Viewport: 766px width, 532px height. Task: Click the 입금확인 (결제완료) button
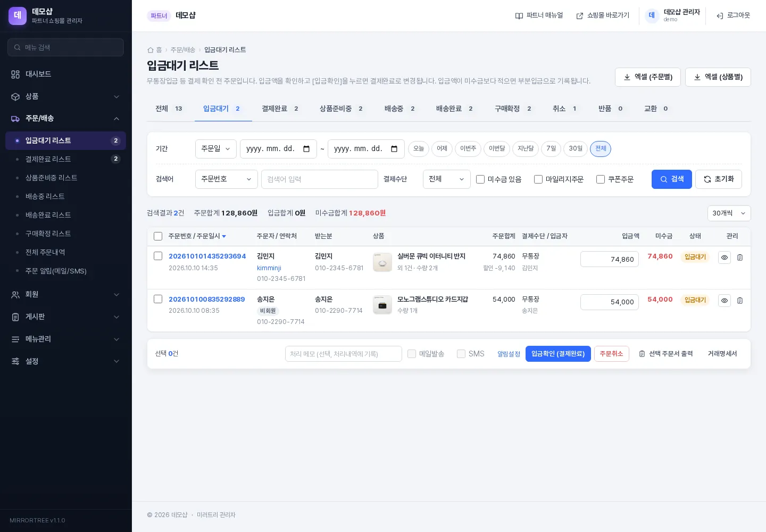(x=558, y=354)
